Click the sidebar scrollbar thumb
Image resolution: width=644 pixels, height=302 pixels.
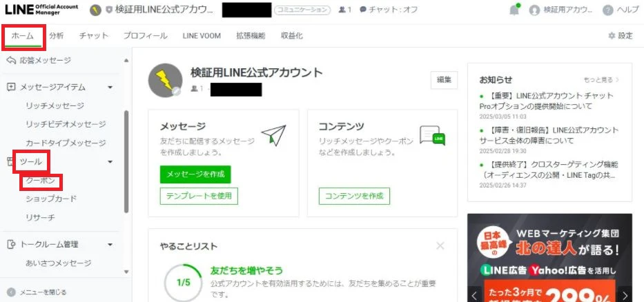pos(126,161)
